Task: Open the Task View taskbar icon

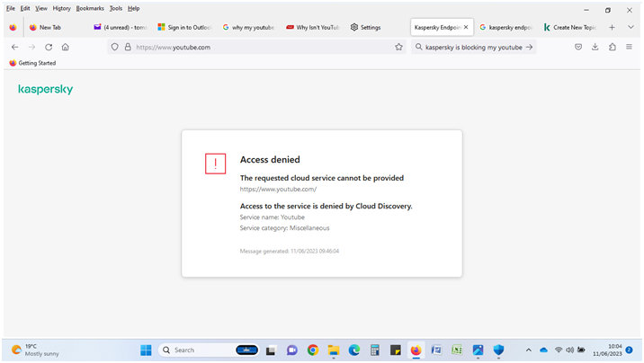Action: tap(271, 350)
